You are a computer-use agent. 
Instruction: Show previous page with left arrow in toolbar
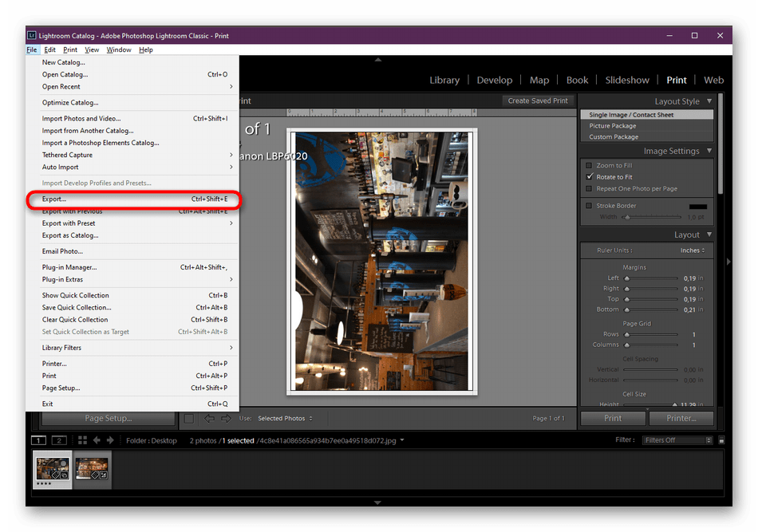(x=209, y=419)
